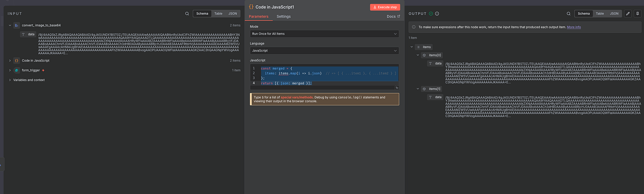The image size is (644, 194).
Task: Switch the Input view to Table
Action: tap(218, 14)
